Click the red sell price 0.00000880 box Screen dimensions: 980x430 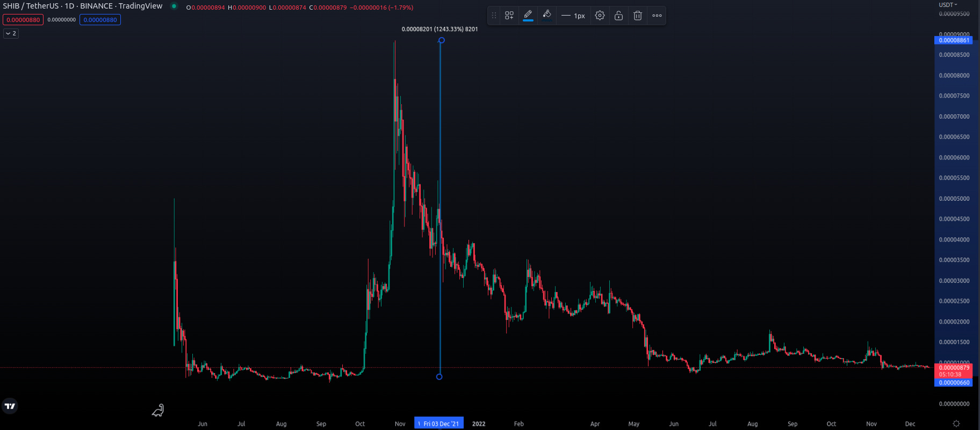click(x=23, y=20)
